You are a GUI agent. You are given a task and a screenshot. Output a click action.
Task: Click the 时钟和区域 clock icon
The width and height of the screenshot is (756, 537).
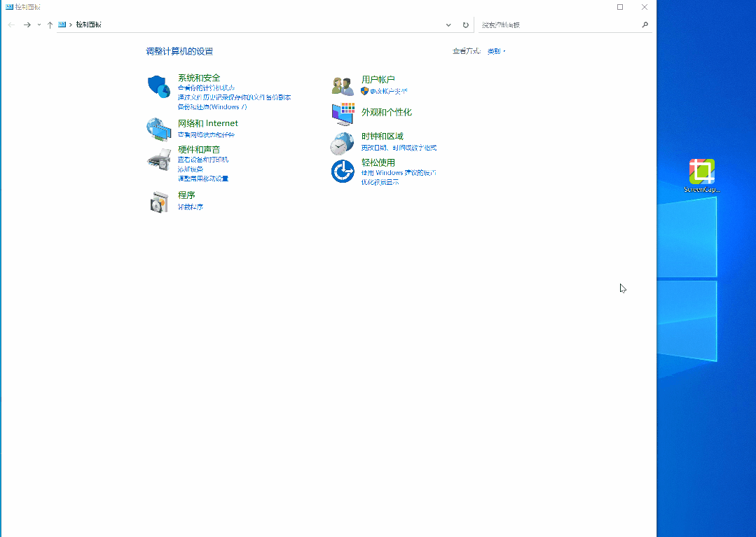coord(343,141)
